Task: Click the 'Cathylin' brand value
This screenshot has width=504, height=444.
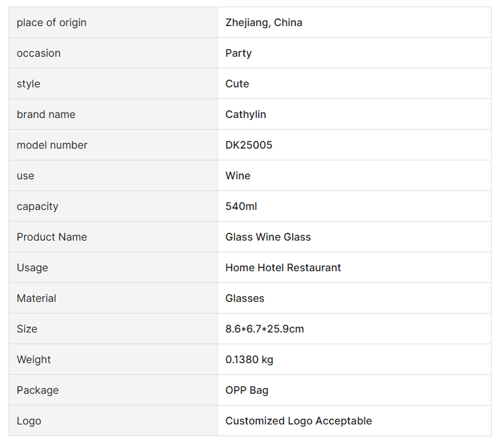Action: click(x=246, y=115)
